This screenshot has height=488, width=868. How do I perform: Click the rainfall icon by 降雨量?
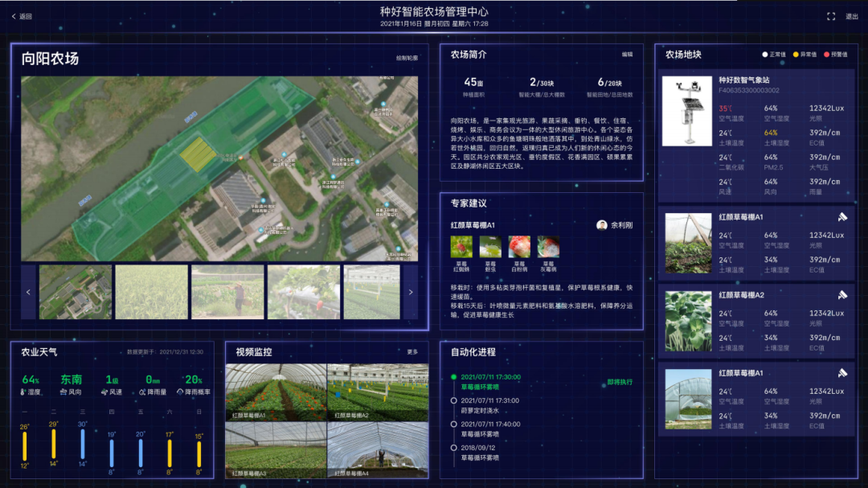click(x=142, y=392)
